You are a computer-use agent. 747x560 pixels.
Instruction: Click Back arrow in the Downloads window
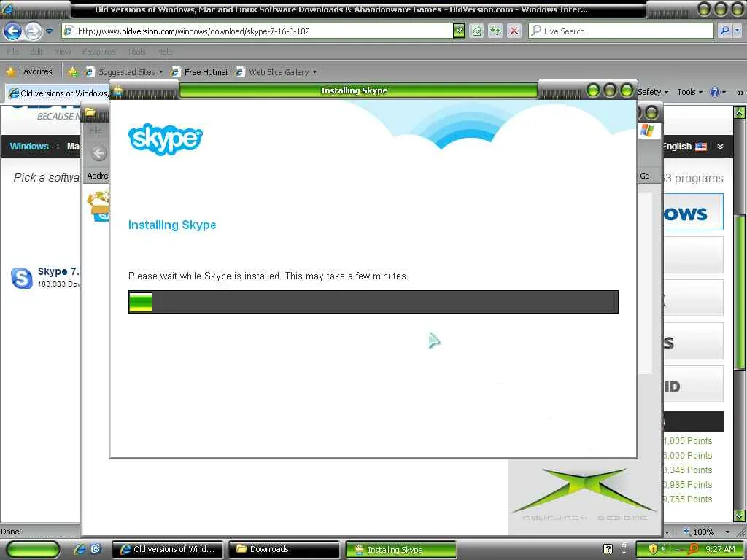point(99,153)
